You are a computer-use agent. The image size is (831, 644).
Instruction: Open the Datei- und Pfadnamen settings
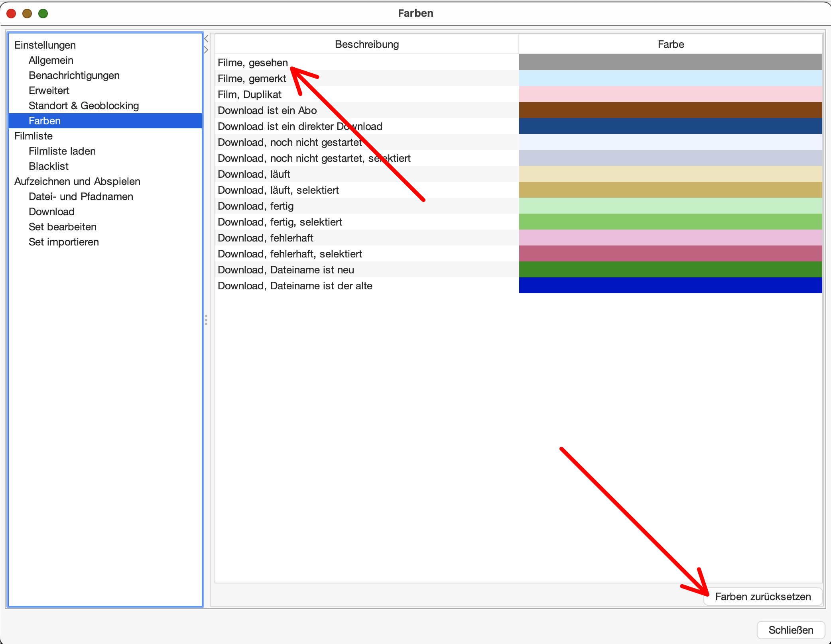click(81, 196)
